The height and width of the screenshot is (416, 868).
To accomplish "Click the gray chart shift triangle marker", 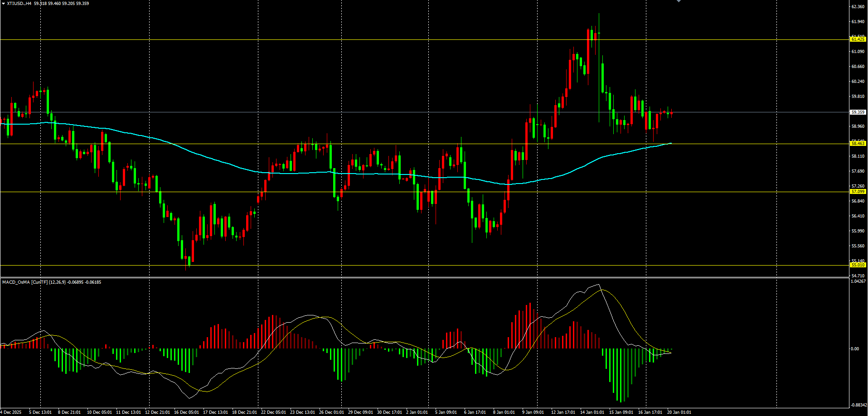I will [x=679, y=1].
